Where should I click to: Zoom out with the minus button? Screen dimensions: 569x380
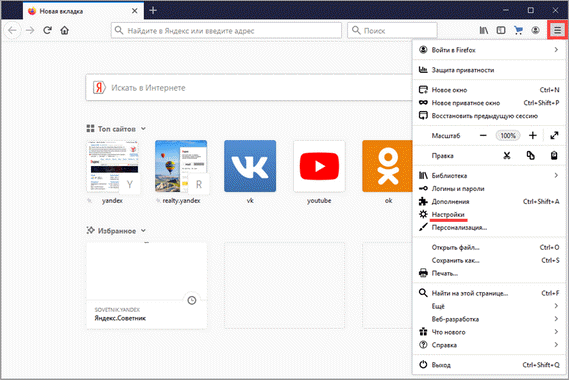point(483,135)
